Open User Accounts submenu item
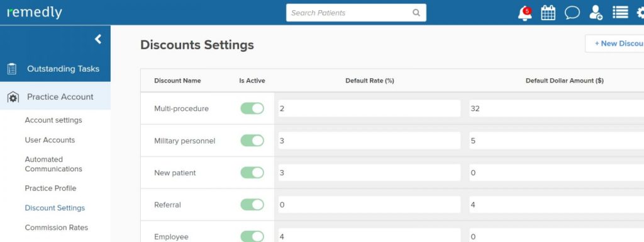644x242 pixels. [x=50, y=140]
